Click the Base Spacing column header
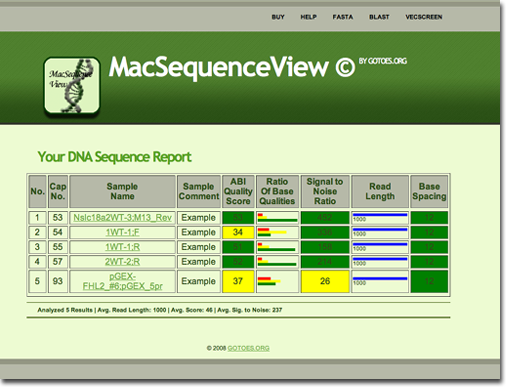 tap(429, 191)
